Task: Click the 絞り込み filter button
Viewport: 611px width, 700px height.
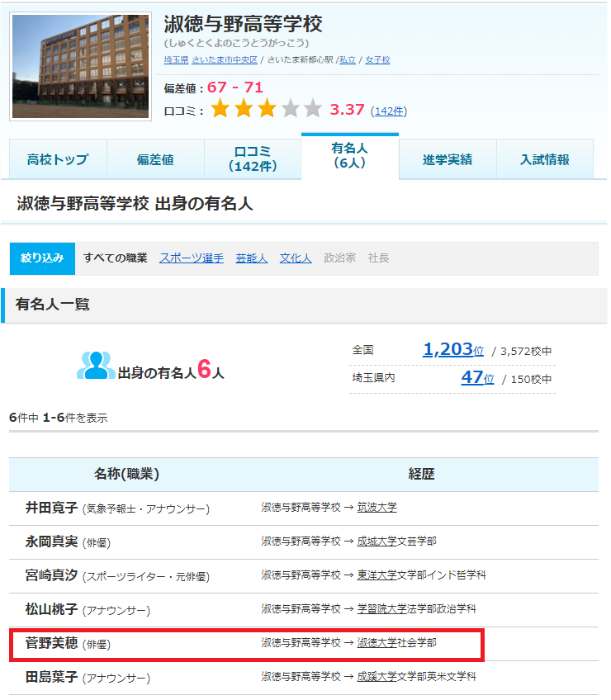Action: point(42,258)
